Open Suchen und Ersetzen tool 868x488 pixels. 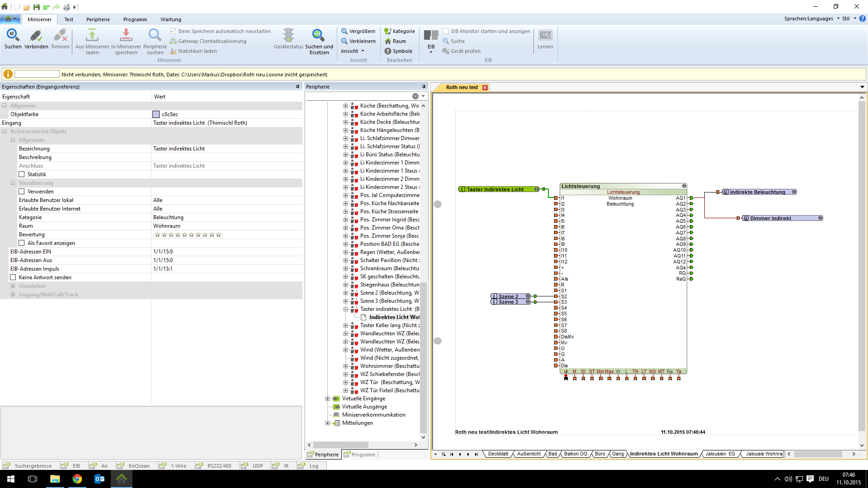(318, 36)
